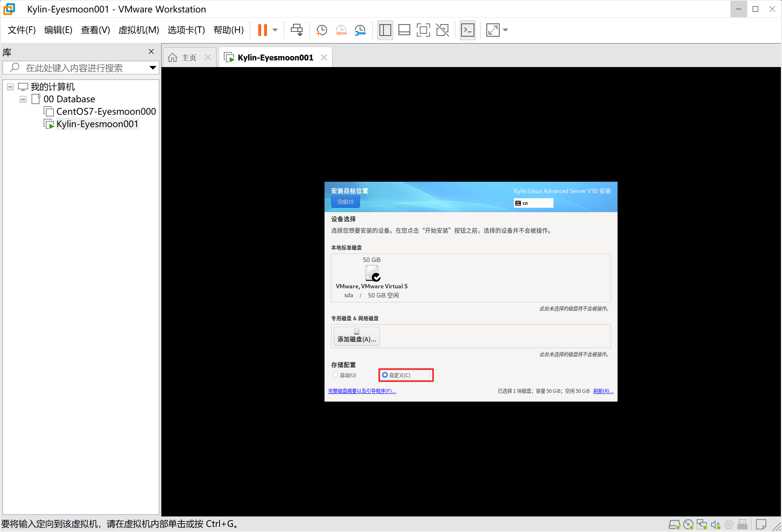Click the sound card status icon
Screen dimensions: 782x532
716,524
